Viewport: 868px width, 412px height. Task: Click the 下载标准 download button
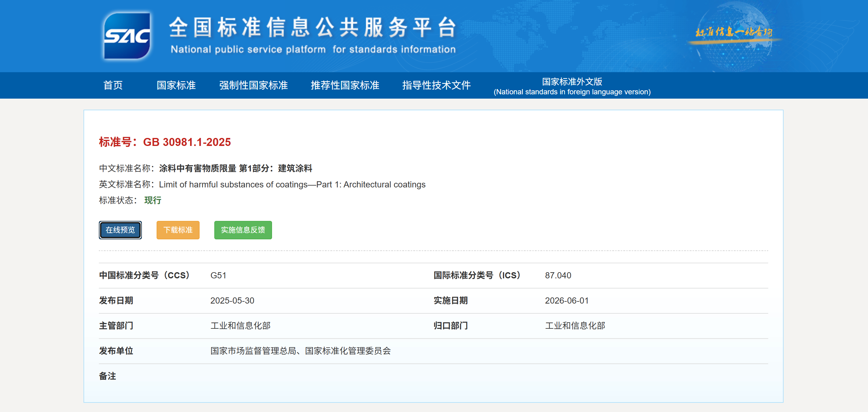tap(178, 230)
